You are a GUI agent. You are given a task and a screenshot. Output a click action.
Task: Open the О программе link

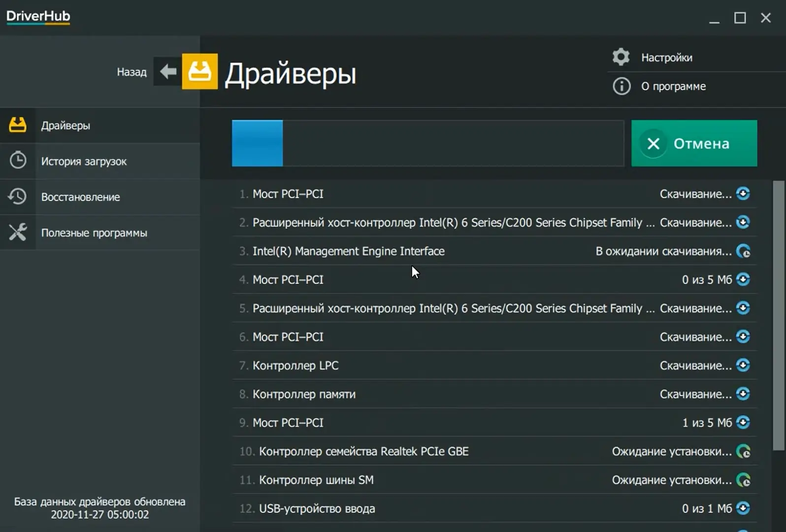[x=673, y=87]
